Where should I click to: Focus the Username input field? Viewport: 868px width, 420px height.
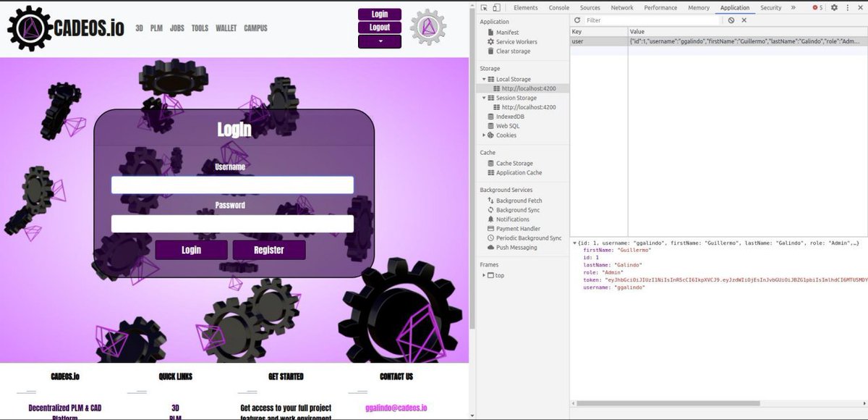pyautogui.click(x=232, y=185)
